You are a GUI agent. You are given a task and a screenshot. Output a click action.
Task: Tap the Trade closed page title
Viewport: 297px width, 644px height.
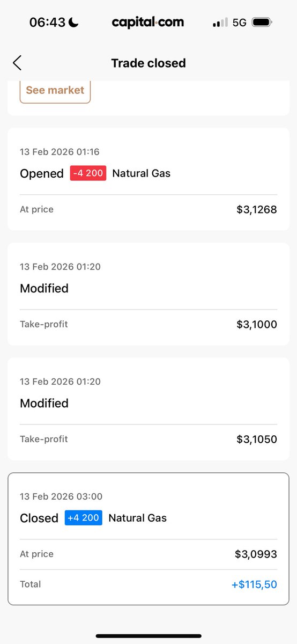(x=148, y=63)
